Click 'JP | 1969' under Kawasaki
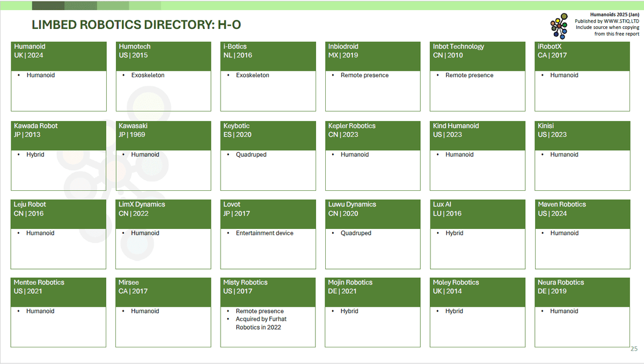 point(132,135)
